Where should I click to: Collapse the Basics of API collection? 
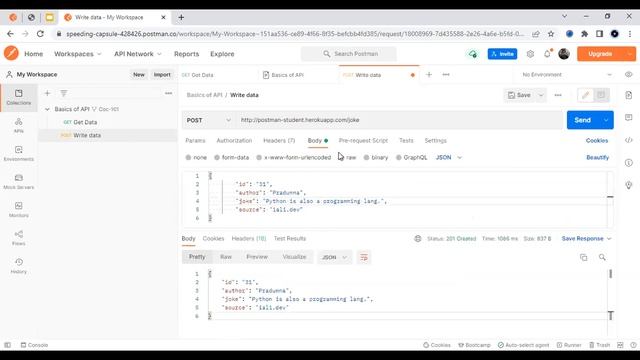[x=47, y=109]
